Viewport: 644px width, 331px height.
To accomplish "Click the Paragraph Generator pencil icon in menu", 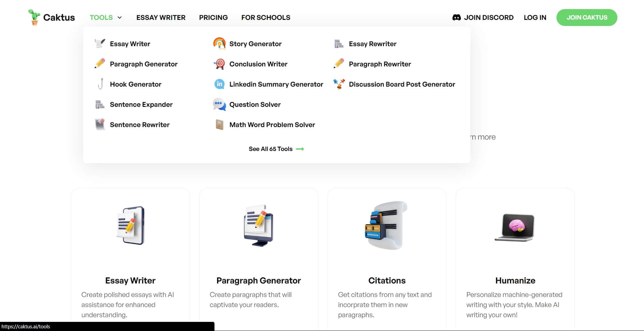I will tap(100, 64).
